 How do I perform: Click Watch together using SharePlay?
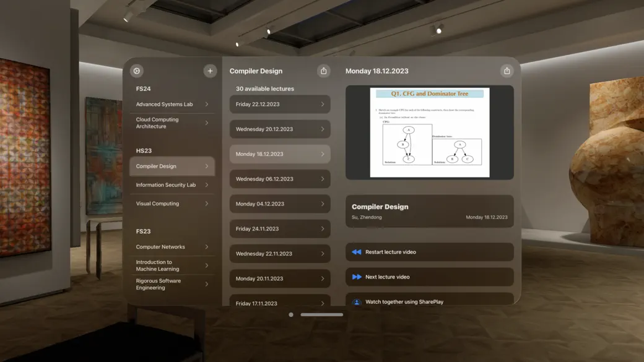pos(430,302)
